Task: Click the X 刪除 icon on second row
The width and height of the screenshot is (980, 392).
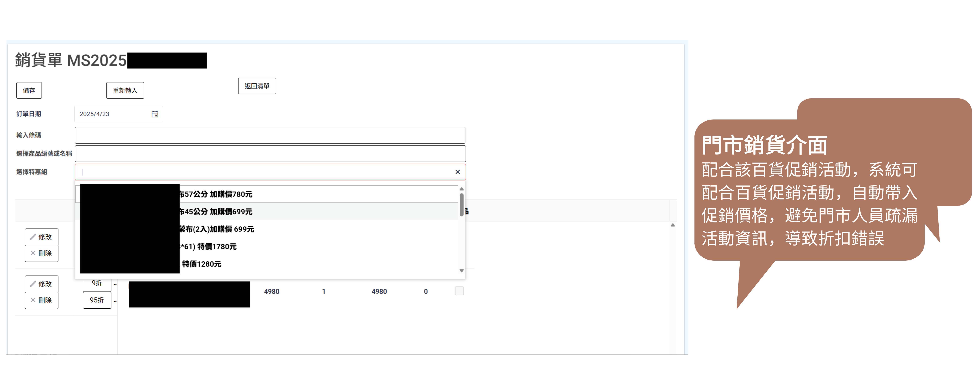Action: point(33,300)
